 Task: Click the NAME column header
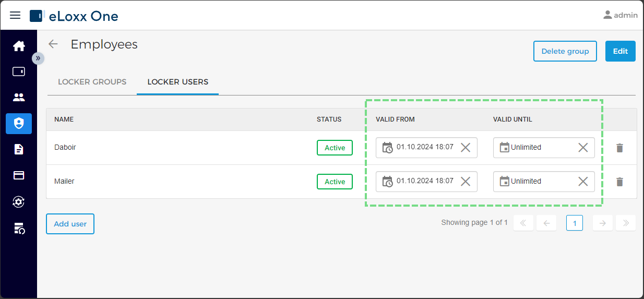pos(64,119)
